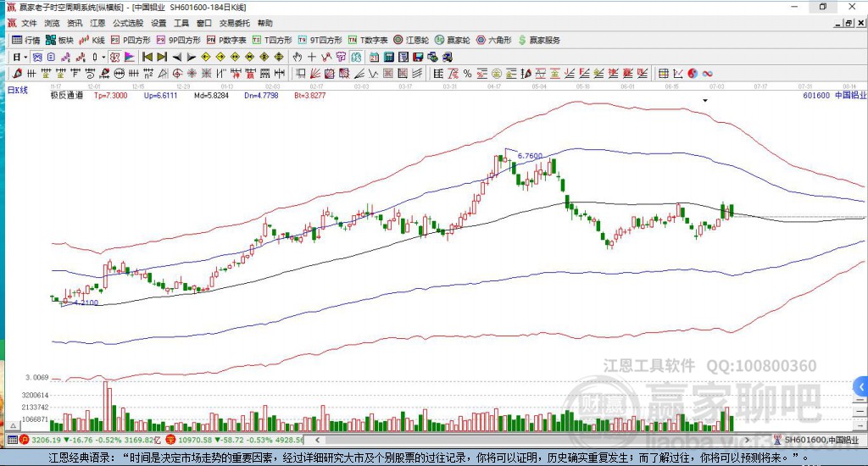
Task: Click the up triangle button by volume panel
Action: click(x=14, y=425)
